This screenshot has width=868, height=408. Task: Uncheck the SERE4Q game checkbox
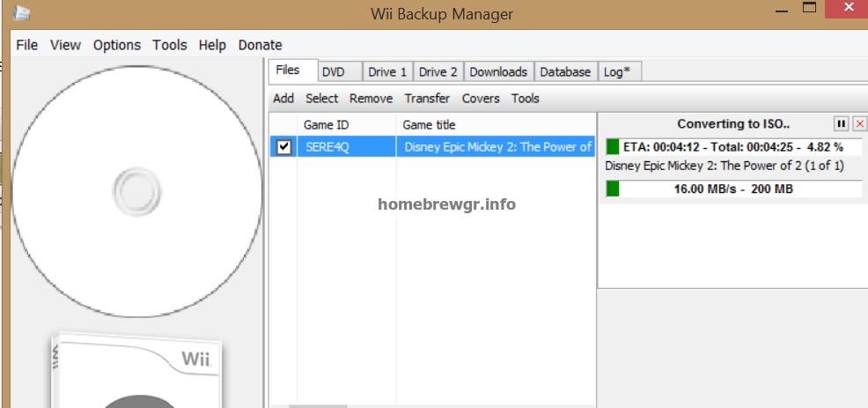(x=284, y=147)
